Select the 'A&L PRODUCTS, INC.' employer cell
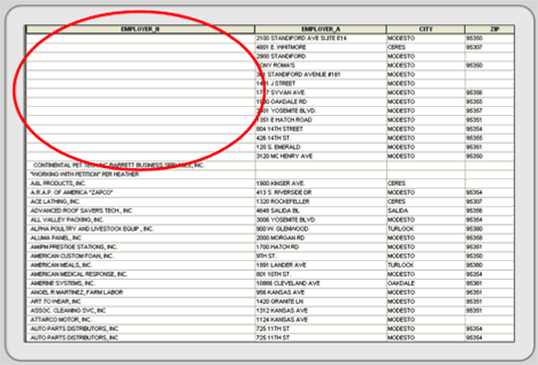 (x=140, y=184)
